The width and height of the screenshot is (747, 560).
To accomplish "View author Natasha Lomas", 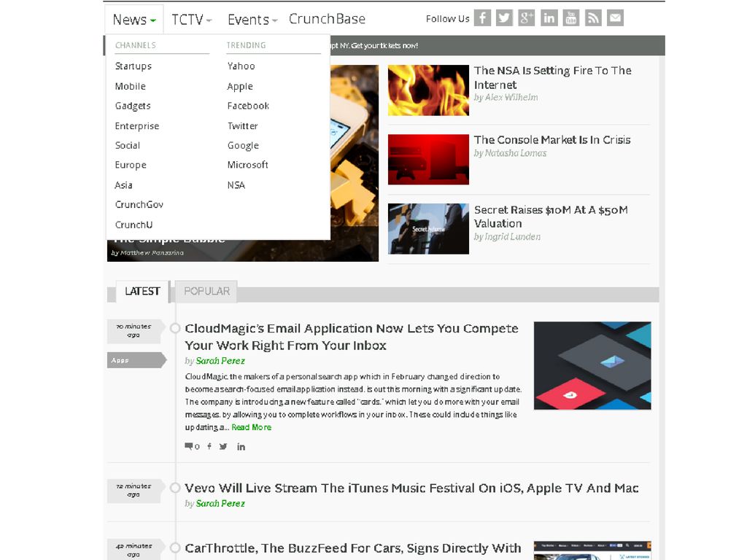I will click(x=516, y=153).
